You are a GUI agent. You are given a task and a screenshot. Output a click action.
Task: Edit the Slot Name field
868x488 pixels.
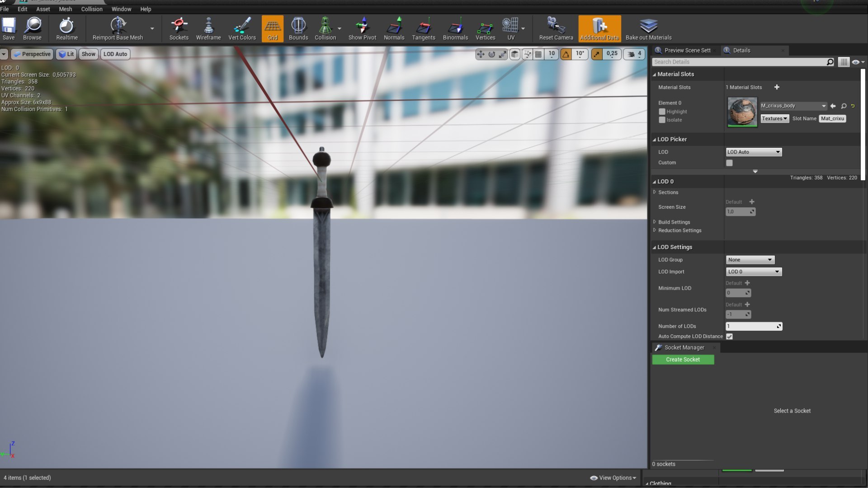[832, 118]
